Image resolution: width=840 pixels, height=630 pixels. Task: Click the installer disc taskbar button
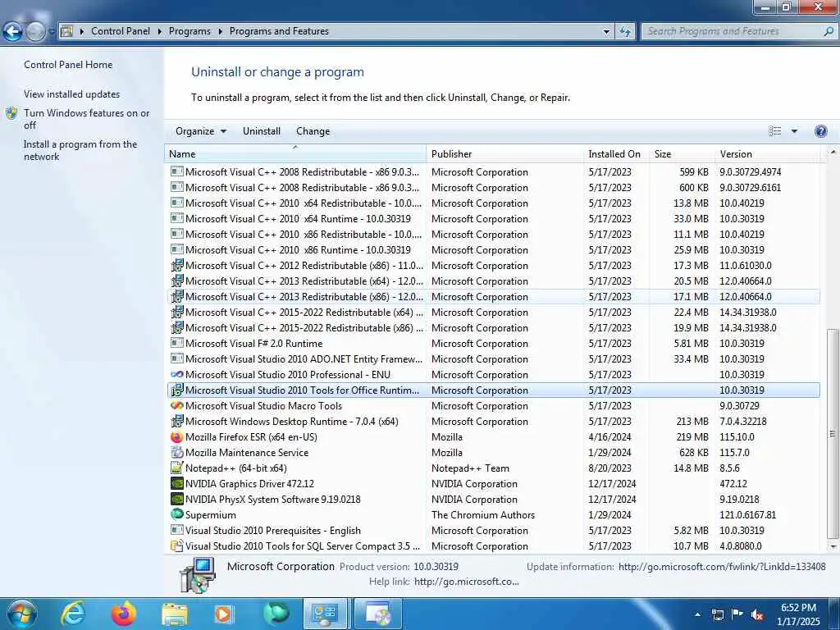pos(379,614)
